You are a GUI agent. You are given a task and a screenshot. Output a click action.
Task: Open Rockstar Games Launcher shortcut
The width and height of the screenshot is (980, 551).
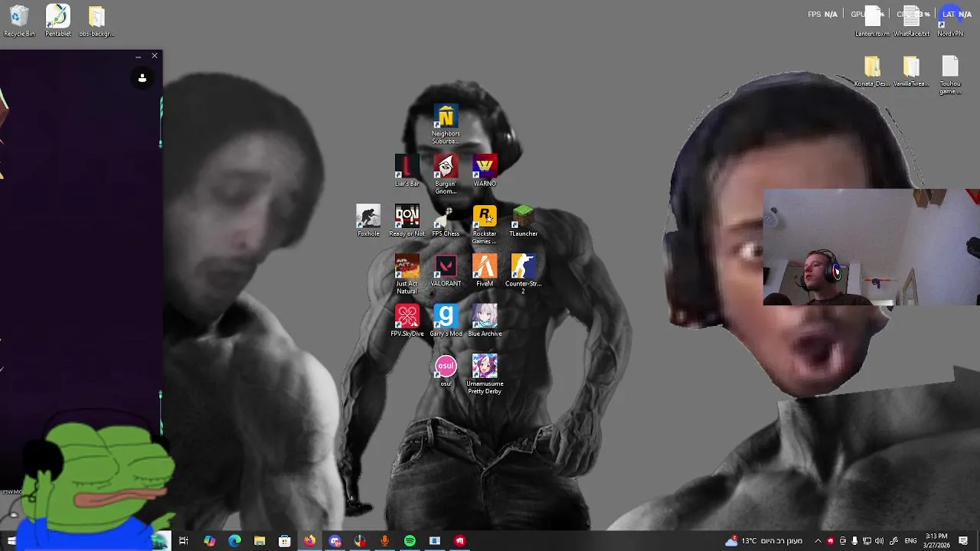(x=485, y=224)
